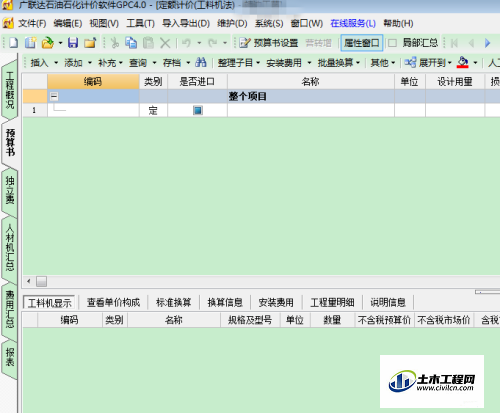Screen dimensions: 500x413
Task: Click the 名称 column header in top grid
Action: pos(311,82)
